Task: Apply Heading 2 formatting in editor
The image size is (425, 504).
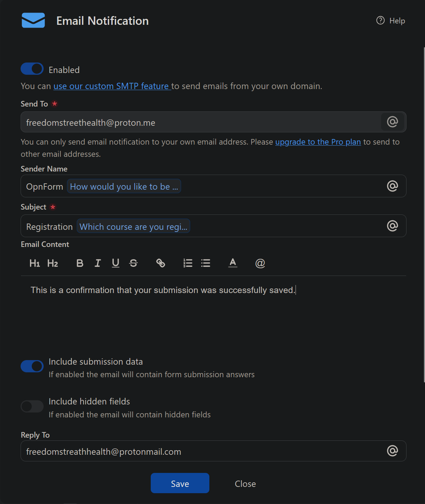Action: click(x=53, y=263)
